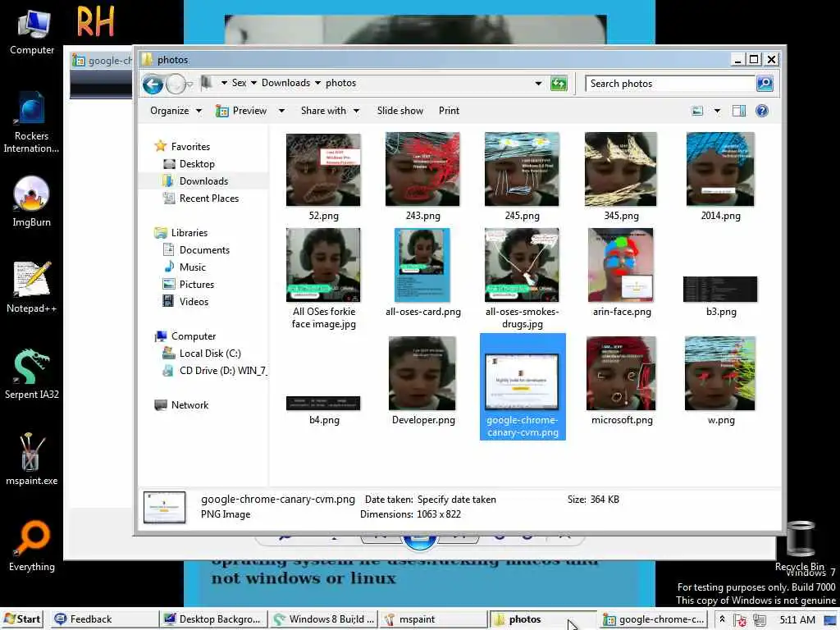Screen dimensions: 840x630
Task: Switch to mspaint taskbar window
Action: (433, 619)
